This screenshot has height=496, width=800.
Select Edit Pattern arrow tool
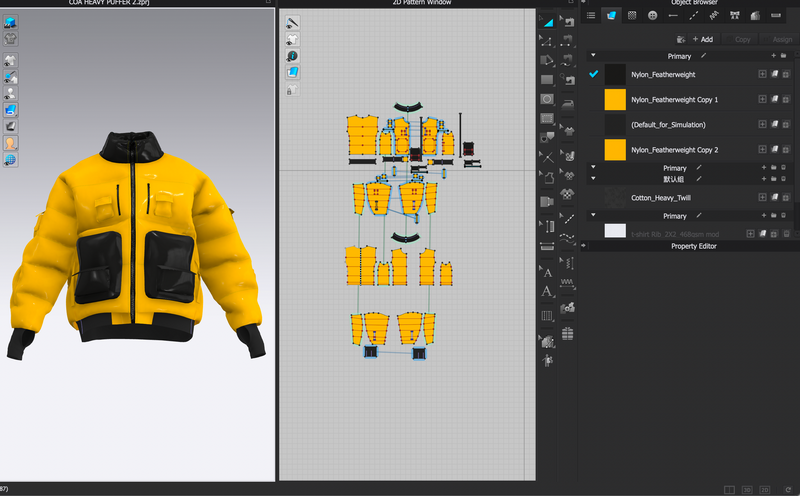click(x=546, y=22)
